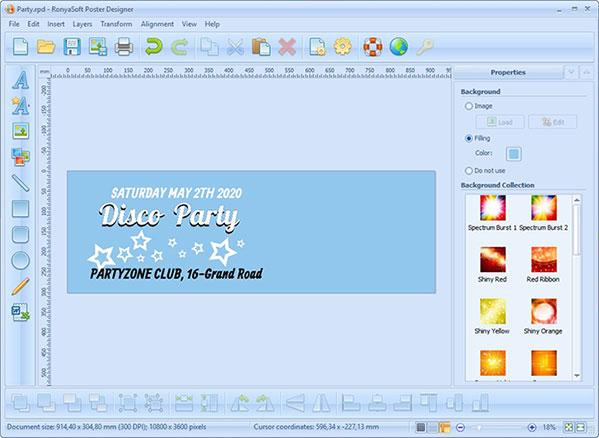Zoom in with the plus button
599x438 pixels.
[x=532, y=427]
